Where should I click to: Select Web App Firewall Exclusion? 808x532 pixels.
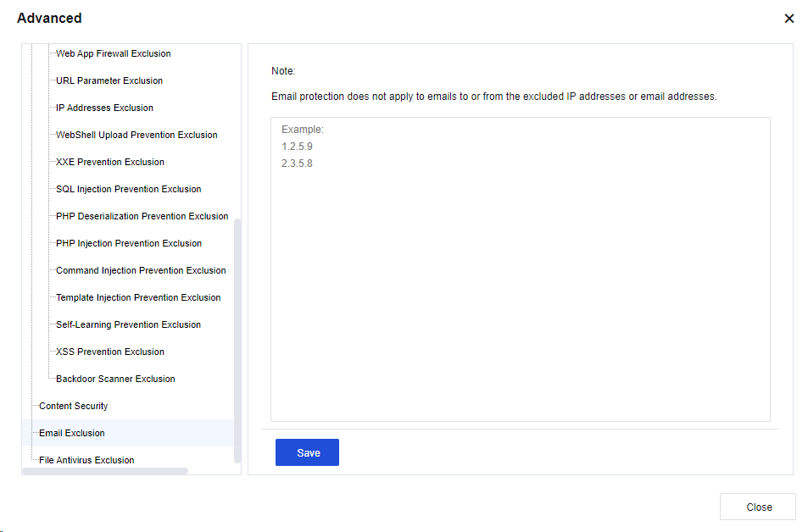113,53
